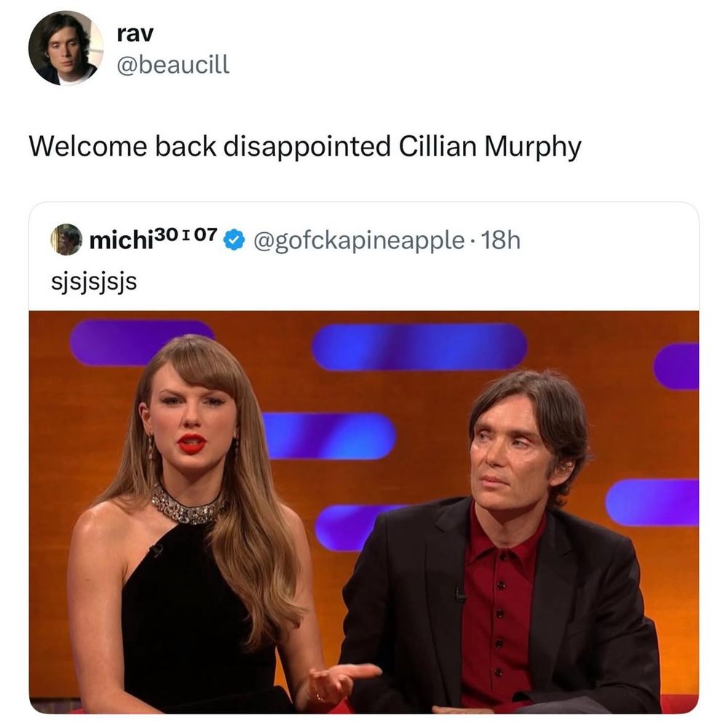Viewport: 728px width, 725px height.
Task: Click the quoted text "sjsjsjsjs"
Action: (94, 282)
